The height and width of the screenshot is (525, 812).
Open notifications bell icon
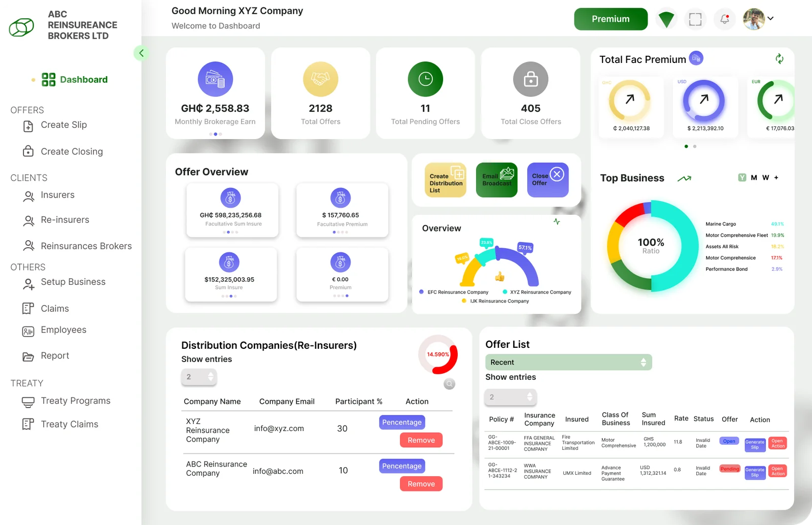coord(725,19)
